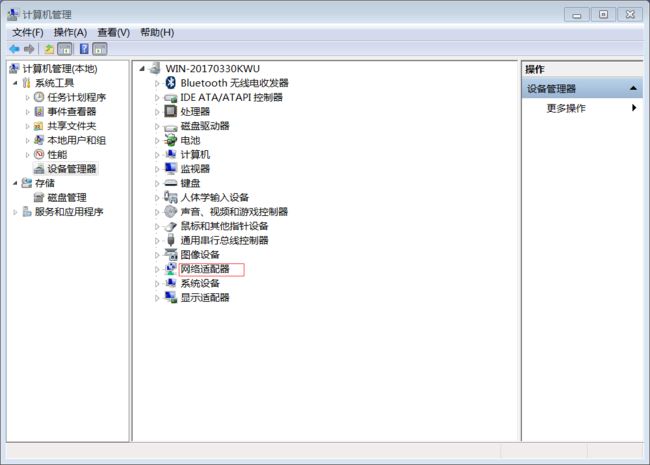Expand the Bluetooth 无线电收发器 node
This screenshot has height=465, width=650.
click(x=157, y=83)
